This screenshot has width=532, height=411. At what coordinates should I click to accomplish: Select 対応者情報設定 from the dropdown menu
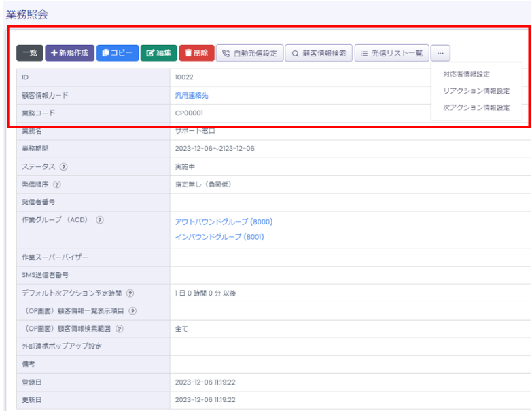pos(465,74)
